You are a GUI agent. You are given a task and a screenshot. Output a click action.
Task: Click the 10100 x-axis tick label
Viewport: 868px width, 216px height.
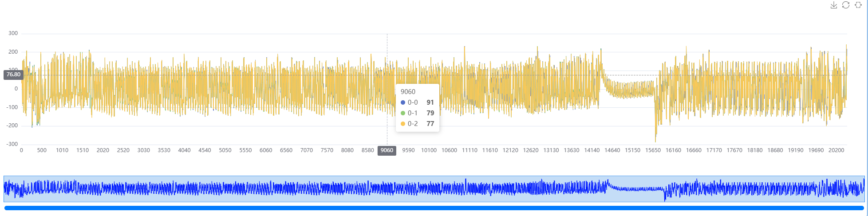click(x=429, y=150)
